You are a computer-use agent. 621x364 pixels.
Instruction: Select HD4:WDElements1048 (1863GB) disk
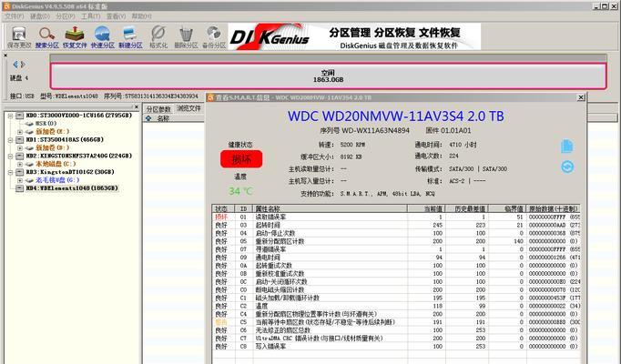pos(72,188)
